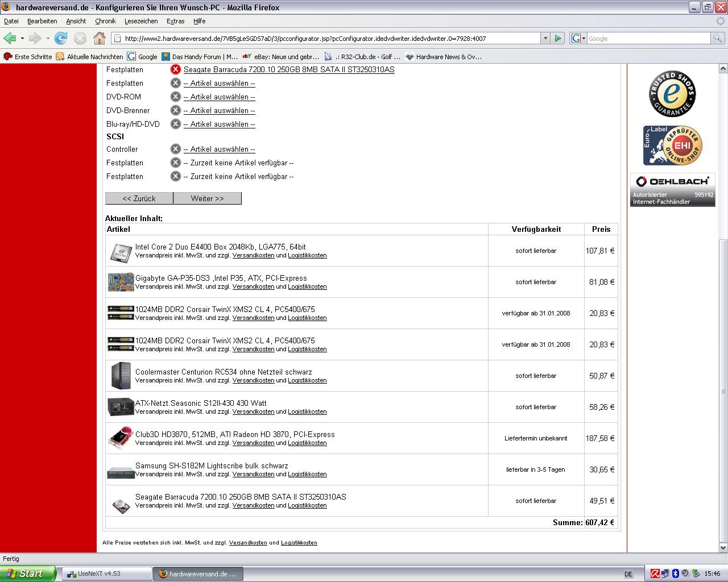The image size is (728, 582).
Task: Click the Firefox Back arrow button
Action: 10,39
